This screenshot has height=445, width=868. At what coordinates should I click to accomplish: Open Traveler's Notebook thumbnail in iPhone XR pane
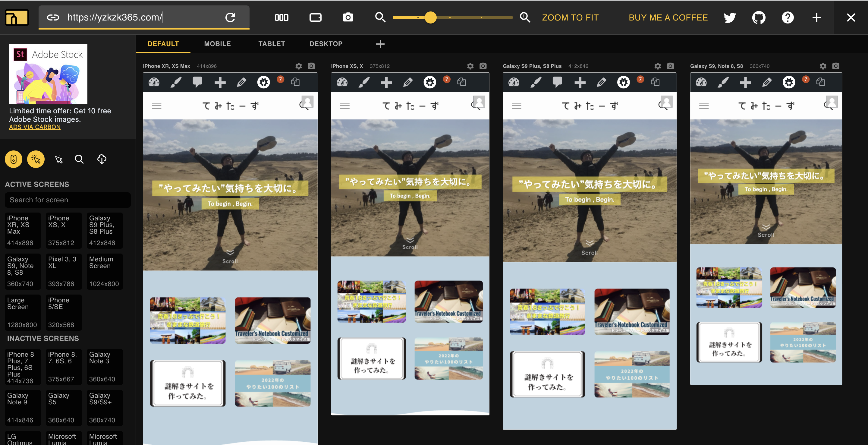(x=272, y=320)
